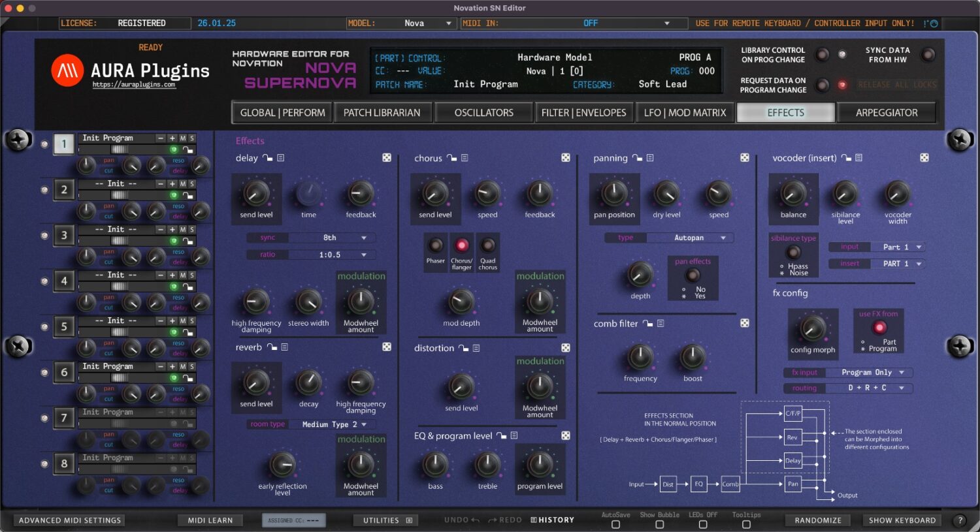This screenshot has width=980, height=532.
Task: Open the ARPEGGIATOR tab
Action: [x=887, y=112]
